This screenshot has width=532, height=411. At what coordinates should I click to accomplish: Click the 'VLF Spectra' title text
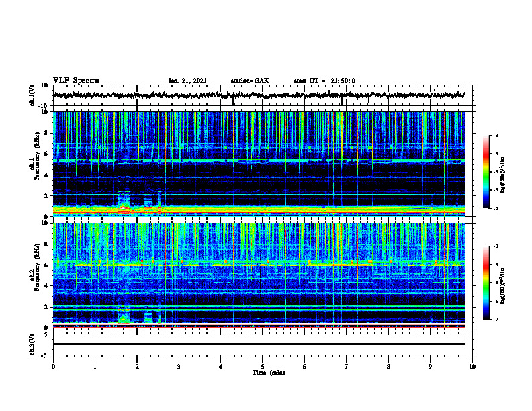click(x=76, y=81)
